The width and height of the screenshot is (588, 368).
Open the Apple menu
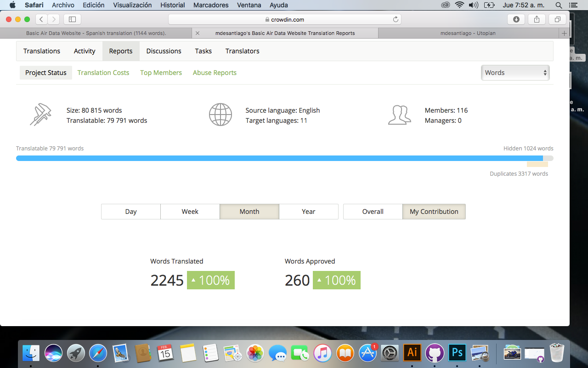coord(12,6)
